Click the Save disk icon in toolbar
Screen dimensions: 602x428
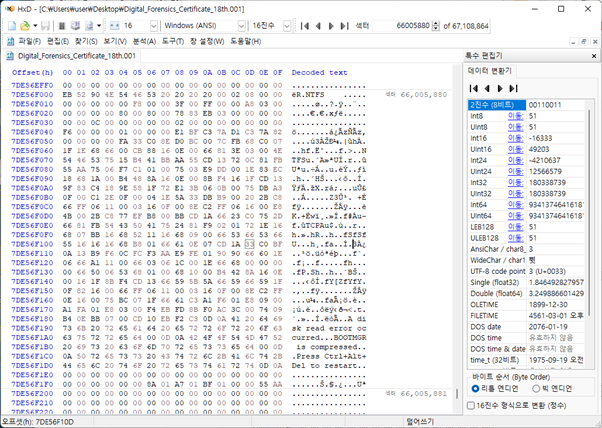coord(45,26)
